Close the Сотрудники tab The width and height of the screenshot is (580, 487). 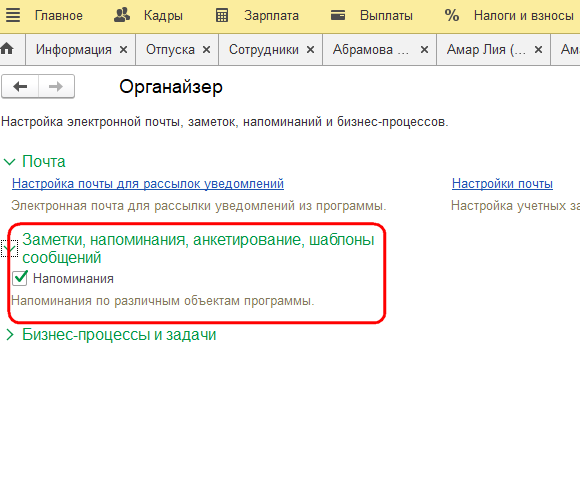[x=310, y=50]
